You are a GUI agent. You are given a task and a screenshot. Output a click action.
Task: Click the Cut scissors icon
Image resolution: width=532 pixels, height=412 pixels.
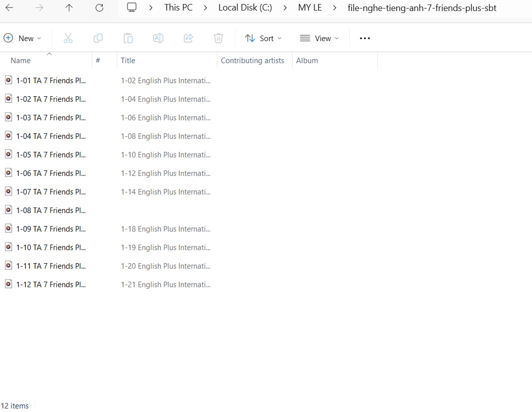point(68,38)
